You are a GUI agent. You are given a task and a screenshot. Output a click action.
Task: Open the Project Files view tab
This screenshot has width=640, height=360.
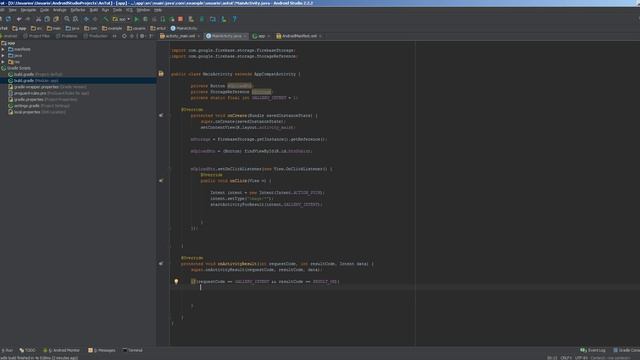click(x=36, y=36)
